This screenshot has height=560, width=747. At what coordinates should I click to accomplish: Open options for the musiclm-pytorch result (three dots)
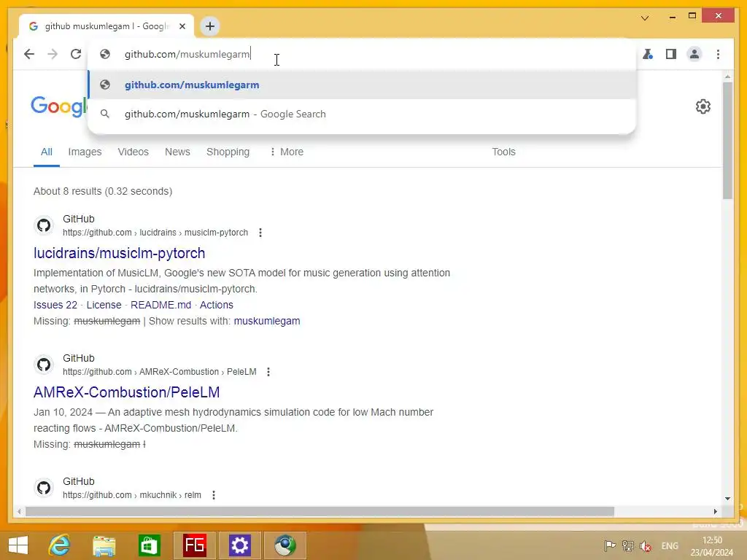260,233
